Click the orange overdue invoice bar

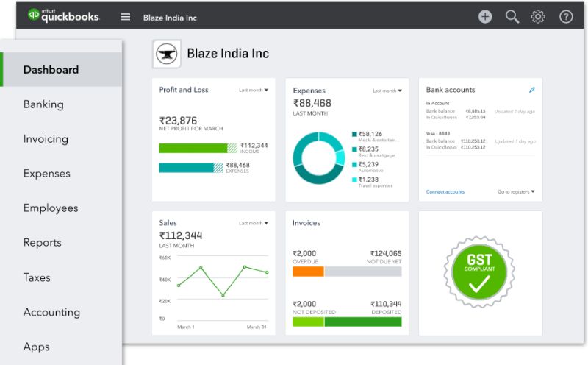point(308,272)
